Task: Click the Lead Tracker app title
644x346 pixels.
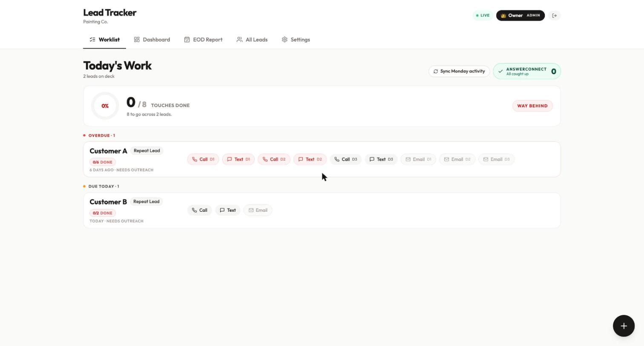Action: 110,13
